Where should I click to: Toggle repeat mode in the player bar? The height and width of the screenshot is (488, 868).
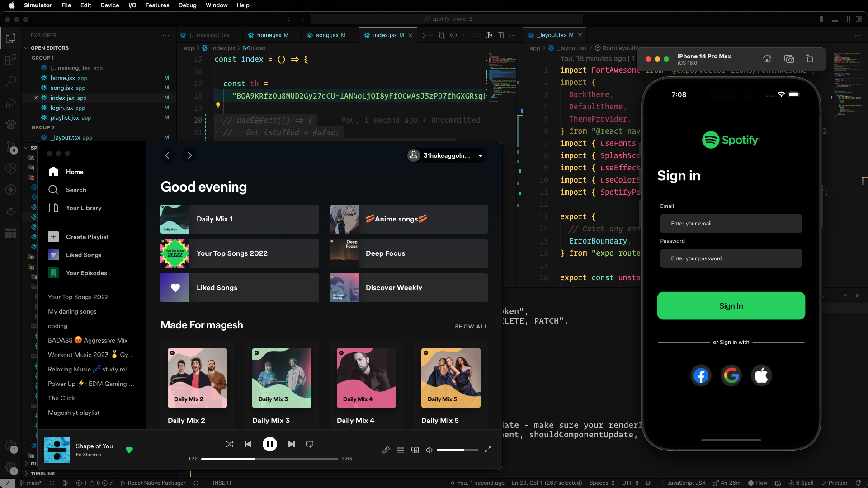click(309, 444)
